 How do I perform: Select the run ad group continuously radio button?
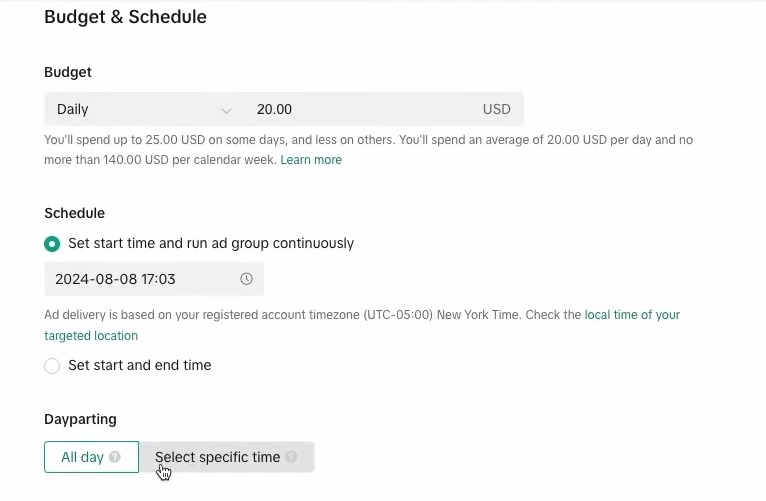[52, 244]
